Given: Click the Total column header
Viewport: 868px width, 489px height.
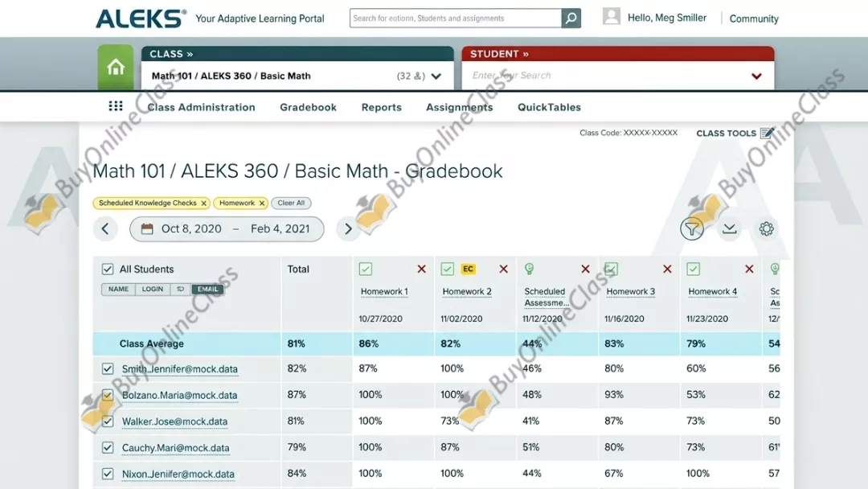Looking at the screenshot, I should pyautogui.click(x=298, y=269).
